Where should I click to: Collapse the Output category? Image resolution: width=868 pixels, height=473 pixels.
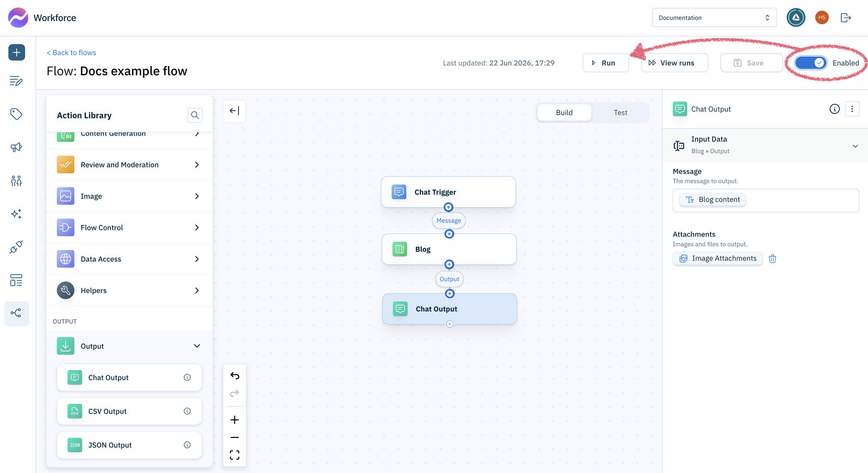coord(129,346)
